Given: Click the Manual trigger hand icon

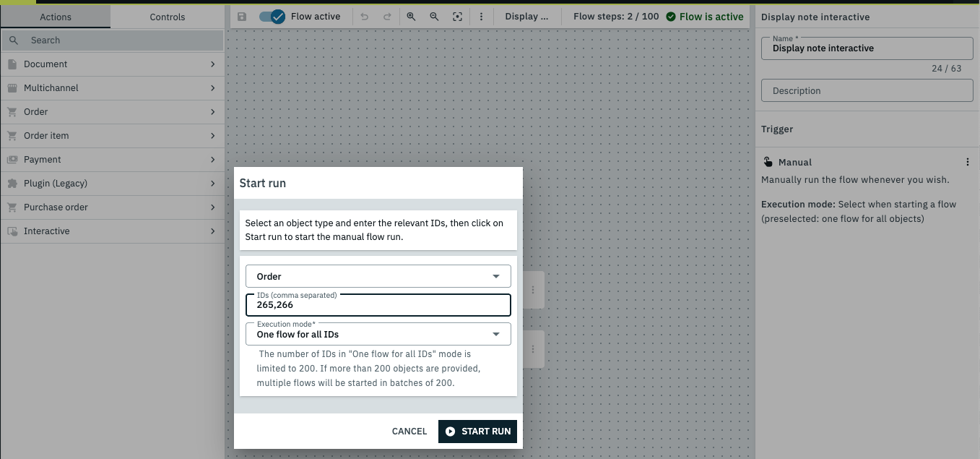Looking at the screenshot, I should click(x=768, y=163).
